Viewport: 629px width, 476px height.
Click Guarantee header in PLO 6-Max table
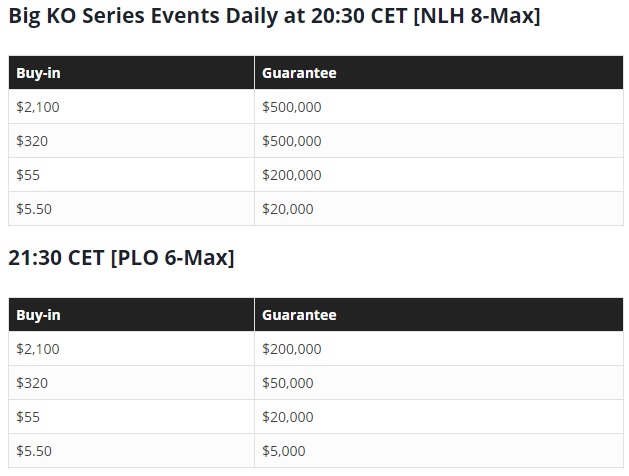tap(299, 315)
